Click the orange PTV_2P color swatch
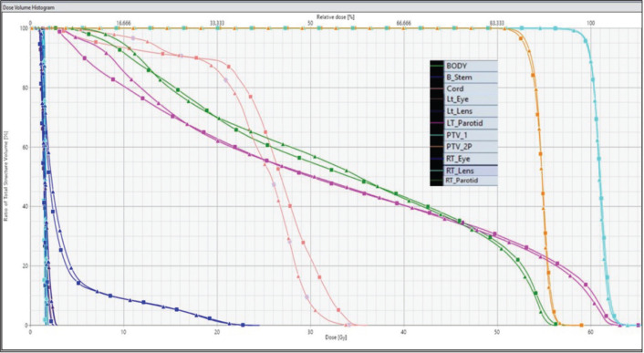 437,147
